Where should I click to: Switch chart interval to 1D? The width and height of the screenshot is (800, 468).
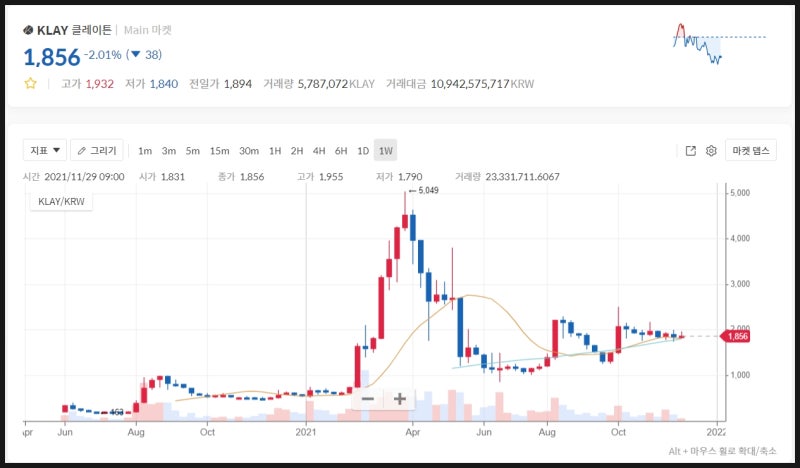[x=363, y=151]
